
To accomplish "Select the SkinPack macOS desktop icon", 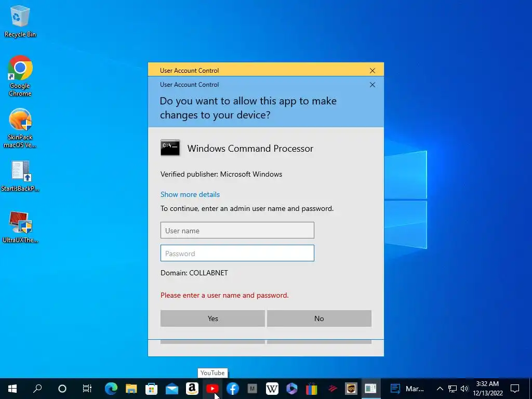I will point(20,128).
